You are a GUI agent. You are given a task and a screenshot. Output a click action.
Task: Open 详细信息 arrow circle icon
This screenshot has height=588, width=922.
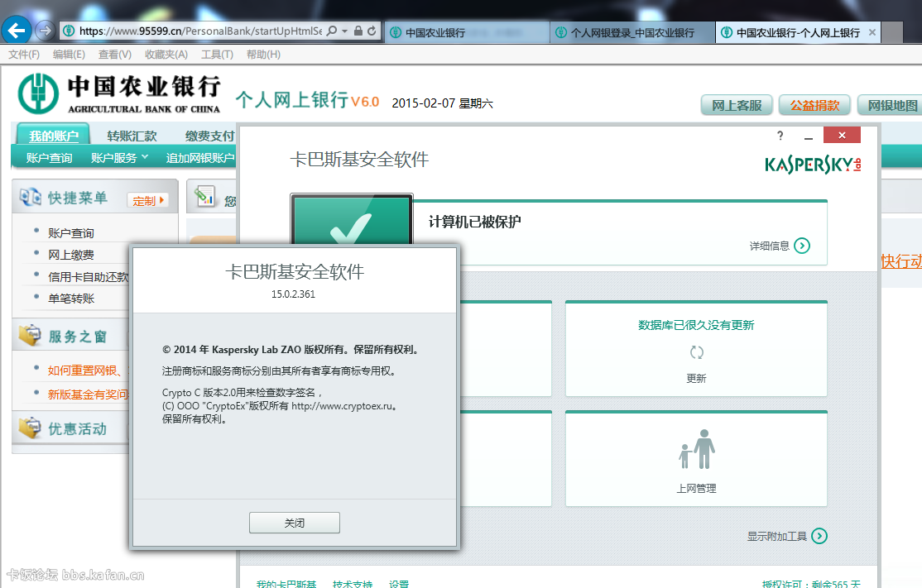(802, 246)
